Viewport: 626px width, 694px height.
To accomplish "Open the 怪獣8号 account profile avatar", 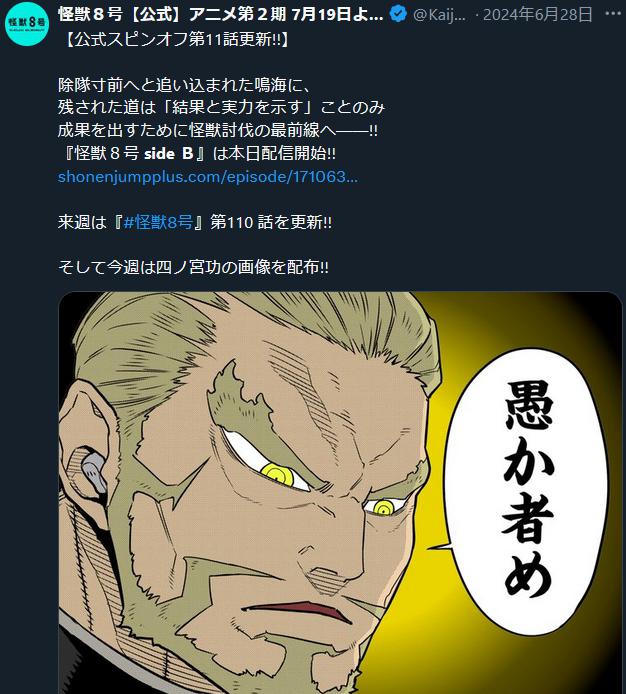I will [x=27, y=24].
